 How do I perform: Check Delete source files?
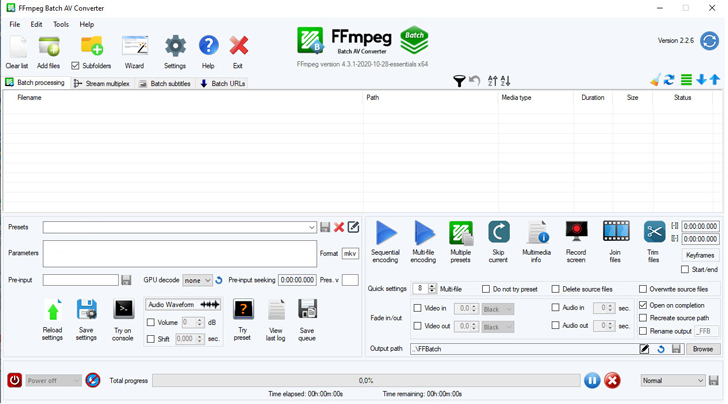pos(555,289)
